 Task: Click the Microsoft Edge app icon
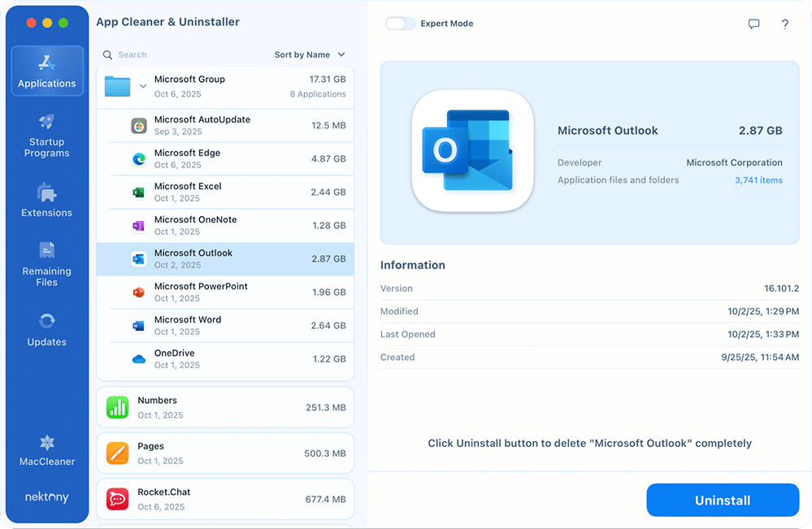pos(137,158)
